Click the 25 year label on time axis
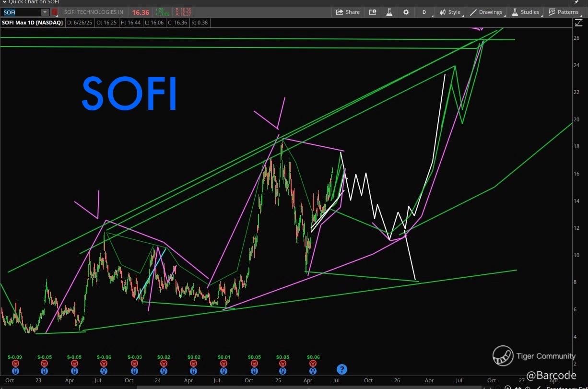The image size is (588, 389). tap(278, 380)
